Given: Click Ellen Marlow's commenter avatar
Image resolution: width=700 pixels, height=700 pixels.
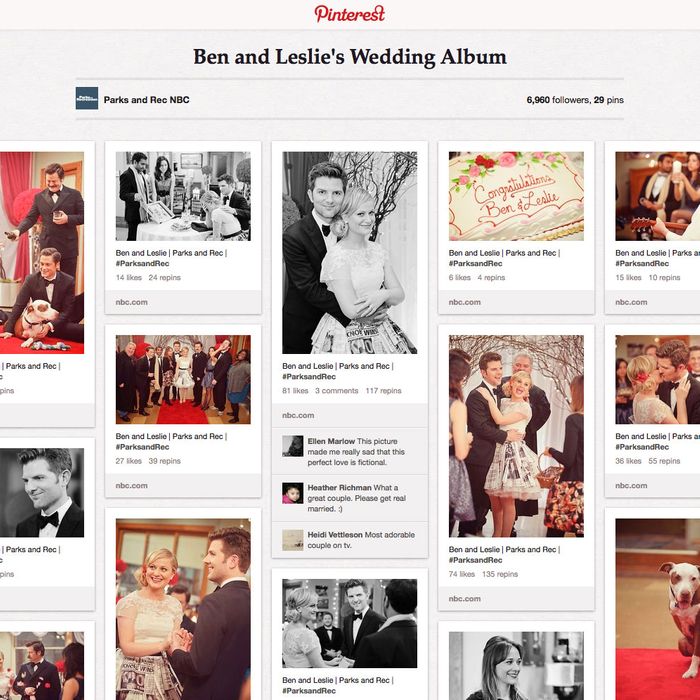Looking at the screenshot, I should pos(293,446).
